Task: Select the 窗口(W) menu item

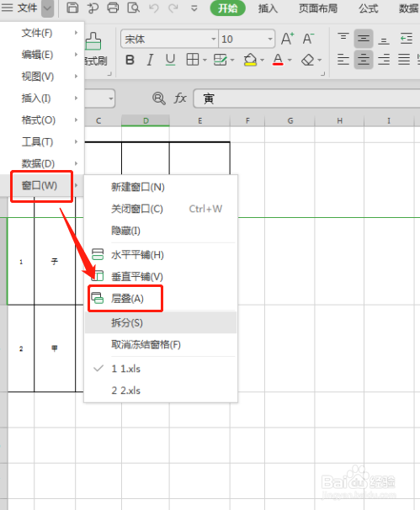Action: (42, 185)
